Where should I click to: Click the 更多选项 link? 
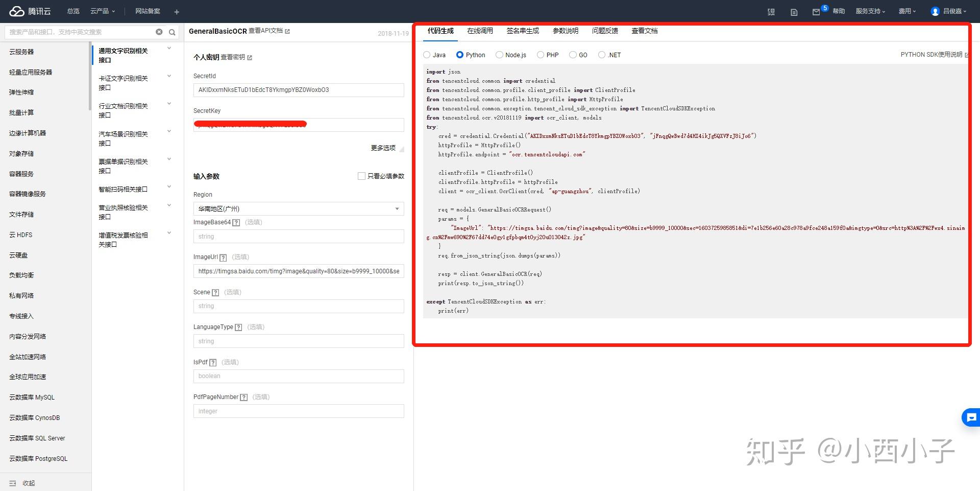383,148
